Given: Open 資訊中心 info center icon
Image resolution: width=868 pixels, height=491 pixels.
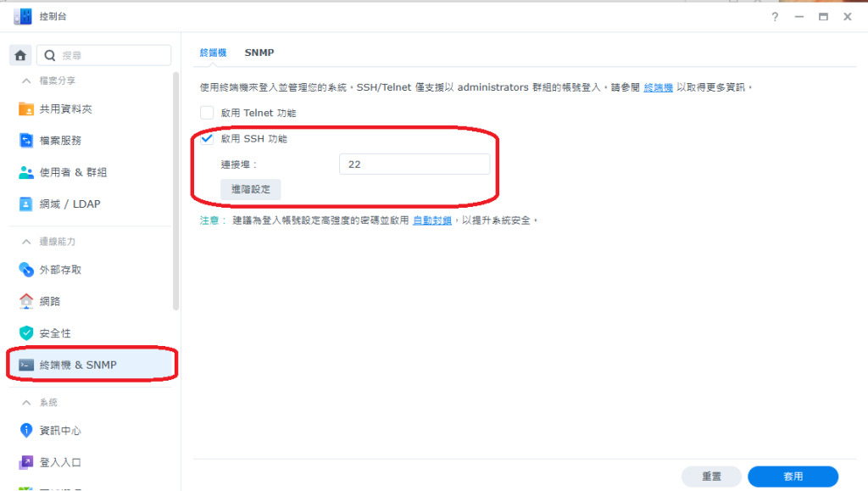Looking at the screenshot, I should click(26, 431).
